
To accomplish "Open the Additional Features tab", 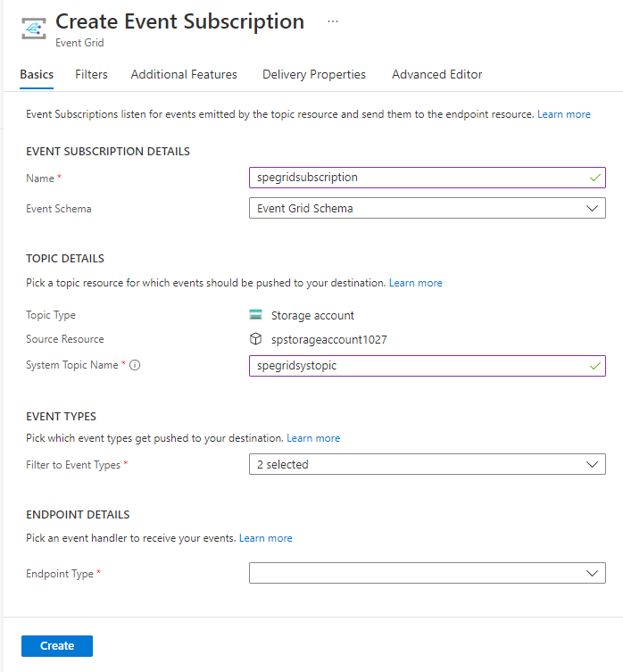I will tap(184, 75).
